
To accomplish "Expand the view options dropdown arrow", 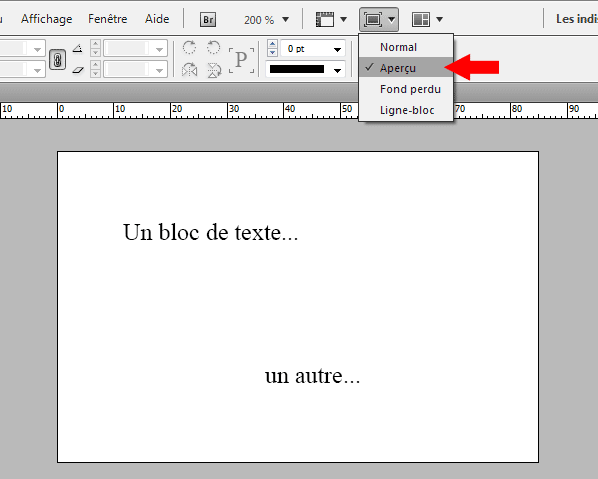I will coord(344,19).
